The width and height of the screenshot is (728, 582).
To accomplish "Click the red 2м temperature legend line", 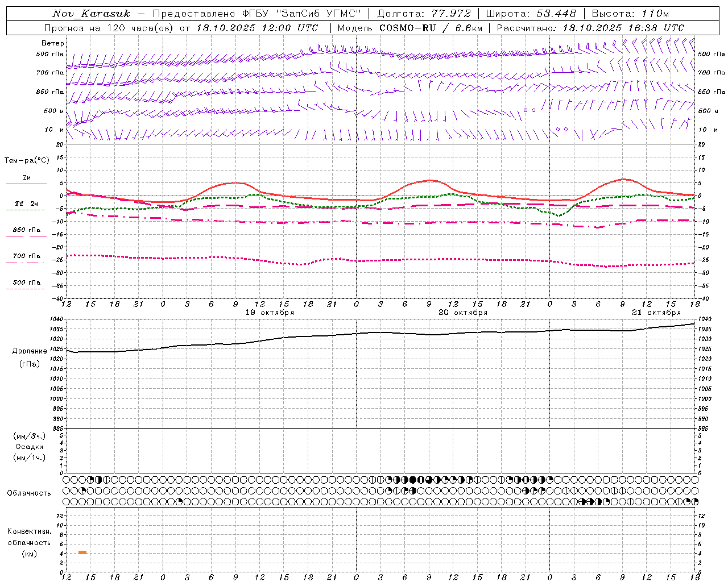I will click(26, 184).
